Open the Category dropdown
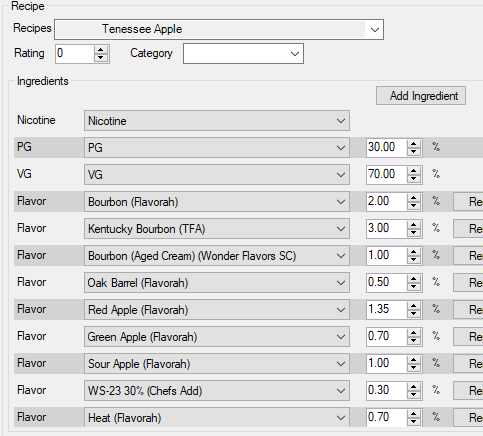 (x=243, y=53)
